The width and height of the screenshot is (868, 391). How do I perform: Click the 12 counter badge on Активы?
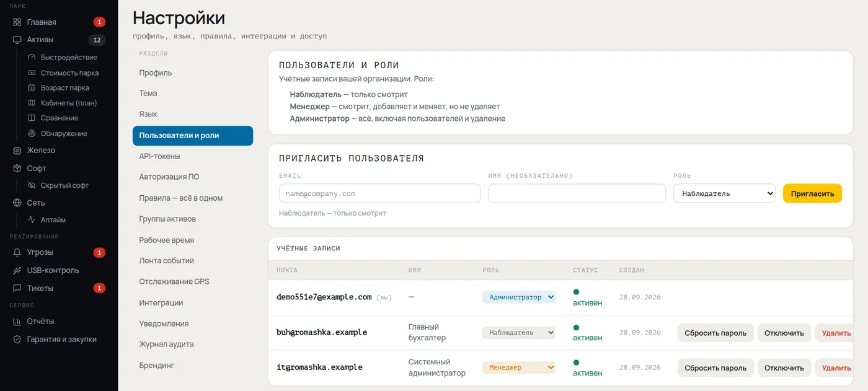pyautogui.click(x=97, y=40)
